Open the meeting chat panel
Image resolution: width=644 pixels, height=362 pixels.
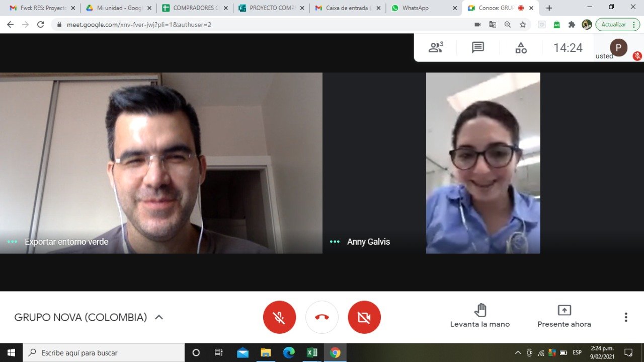pyautogui.click(x=478, y=48)
